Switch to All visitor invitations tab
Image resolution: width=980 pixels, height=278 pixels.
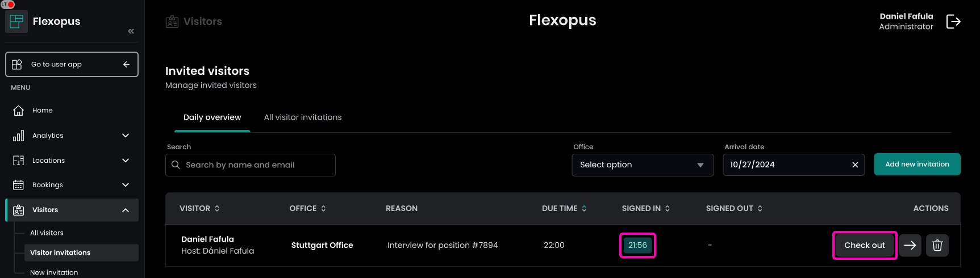click(303, 117)
